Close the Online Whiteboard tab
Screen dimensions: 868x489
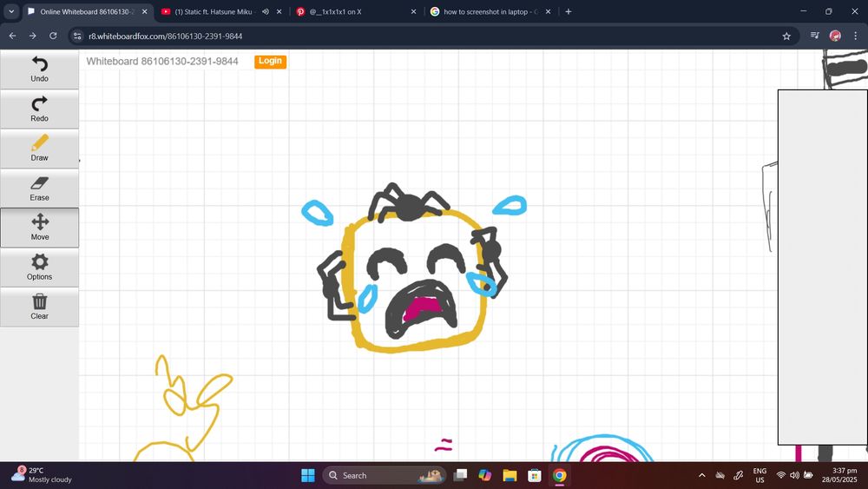(x=144, y=11)
